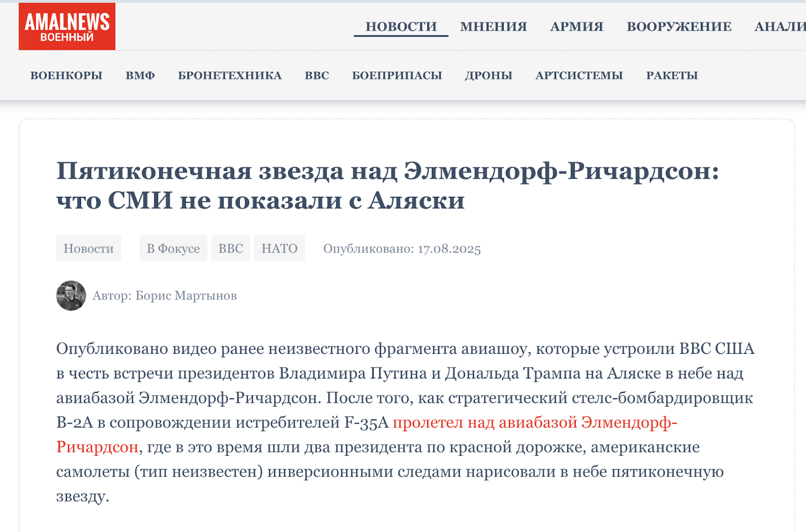The height and width of the screenshot is (532, 806).
Task: Open the Новости main navigation tab
Action: [401, 27]
